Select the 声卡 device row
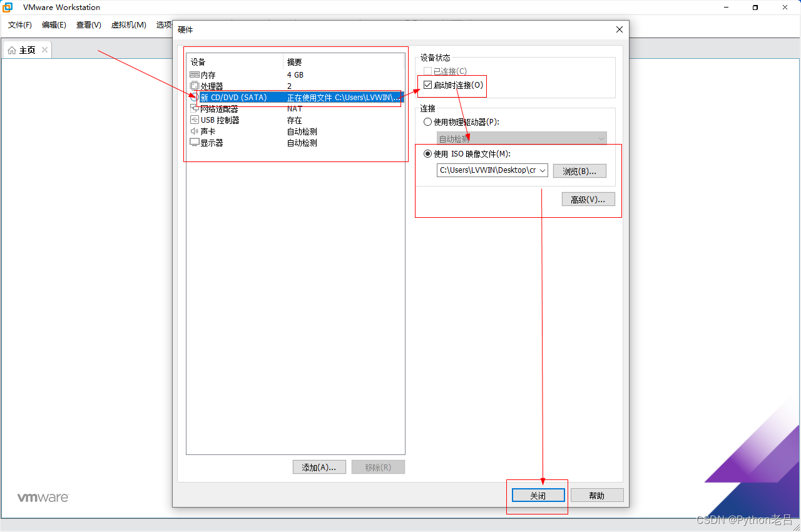 295,131
